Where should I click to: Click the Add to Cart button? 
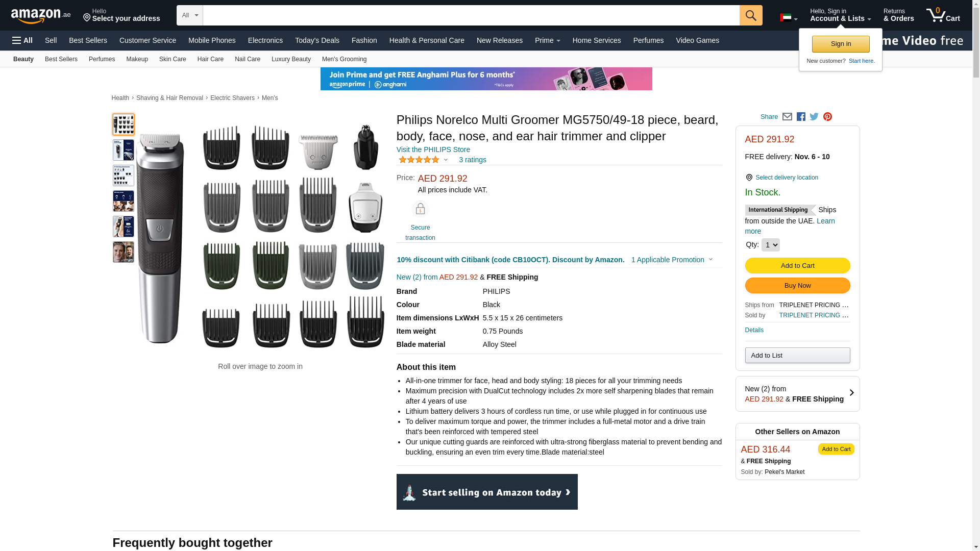(797, 265)
